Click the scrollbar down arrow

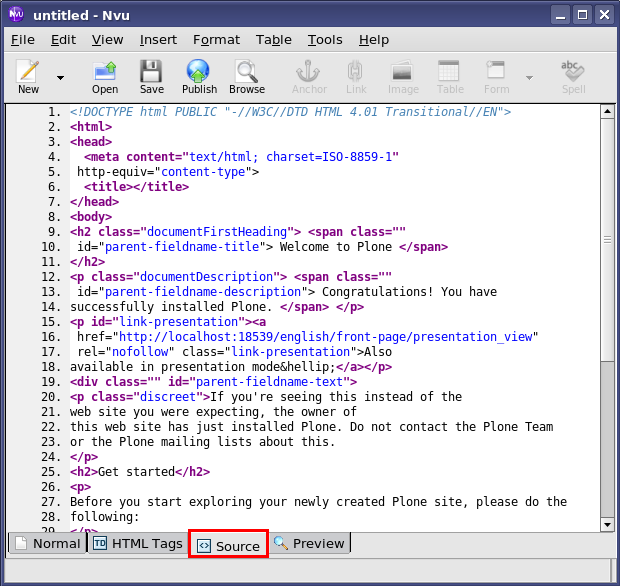coord(607,525)
